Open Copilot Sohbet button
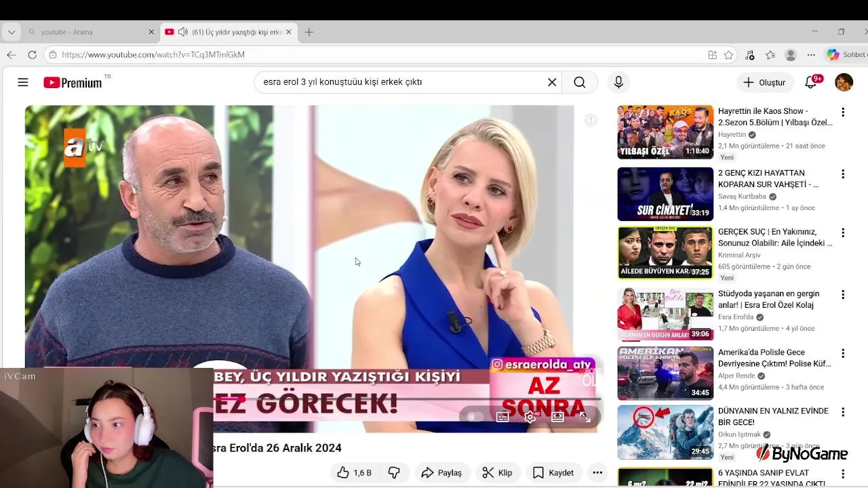The width and height of the screenshot is (868, 488). point(846,55)
